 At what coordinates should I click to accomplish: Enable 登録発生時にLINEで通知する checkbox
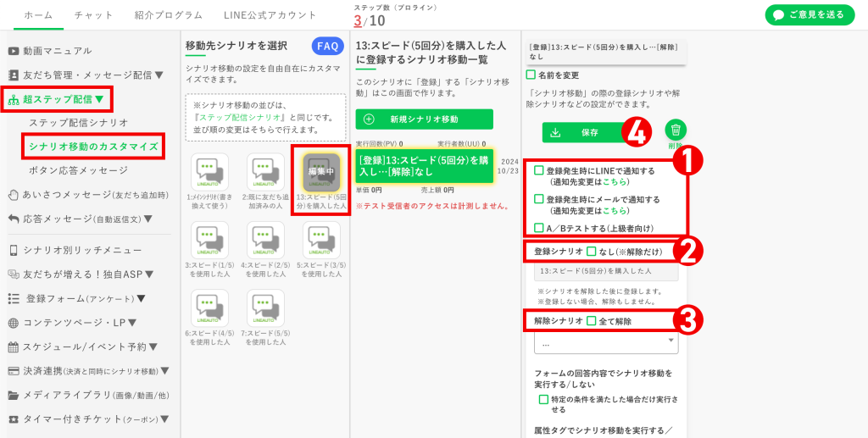coord(538,171)
